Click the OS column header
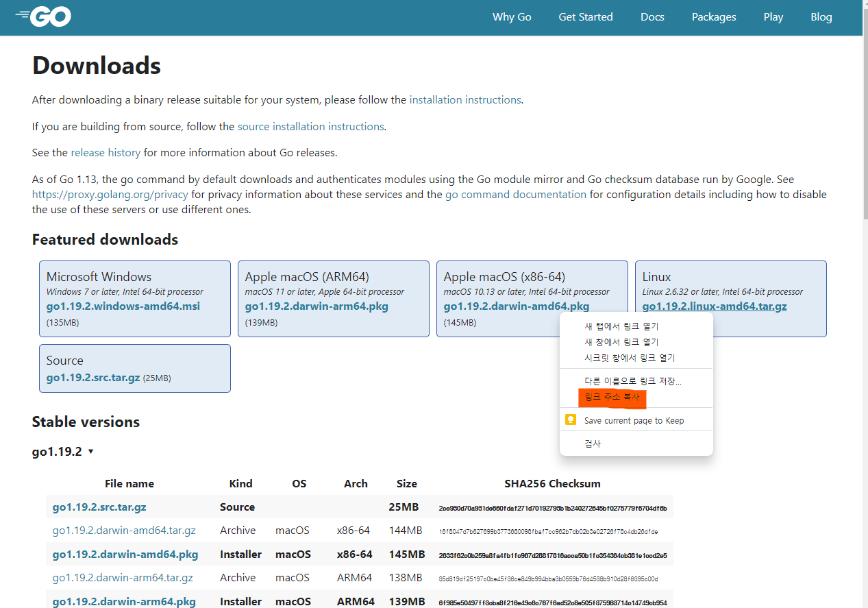Viewport: 868px width, 608px height. coord(299,484)
